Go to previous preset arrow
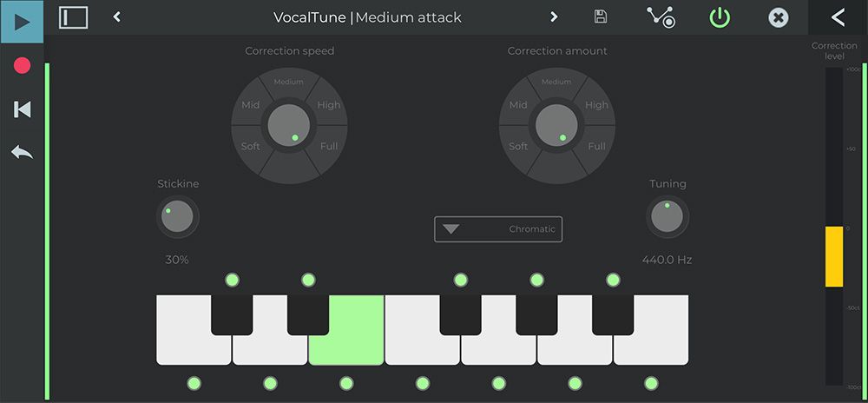 (117, 17)
